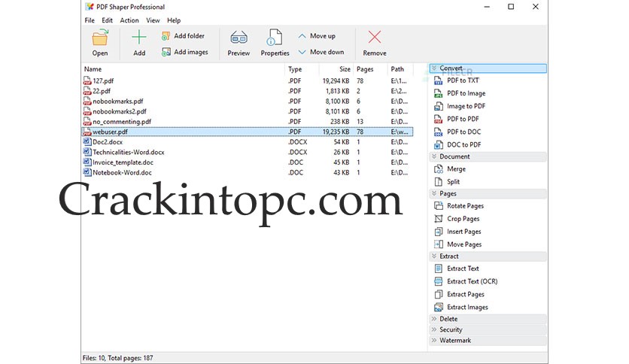This screenshot has width=629, height=364.
Task: Click the Extract Text (OCR) icon
Action: [438, 281]
